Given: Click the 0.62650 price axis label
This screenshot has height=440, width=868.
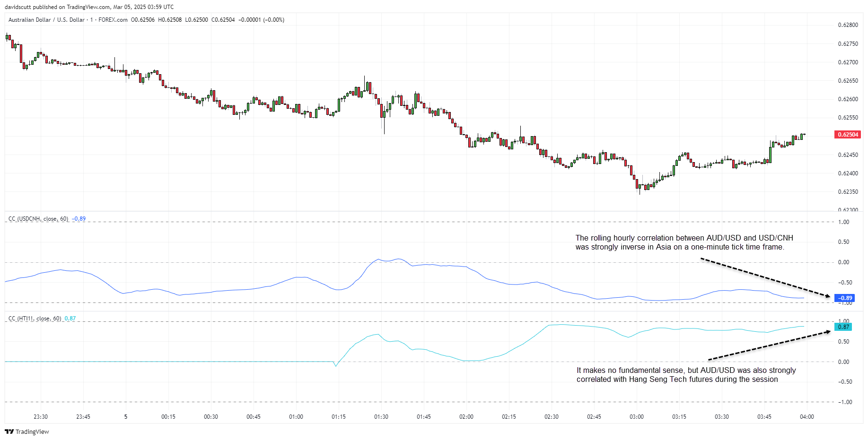Looking at the screenshot, I should tap(848, 81).
